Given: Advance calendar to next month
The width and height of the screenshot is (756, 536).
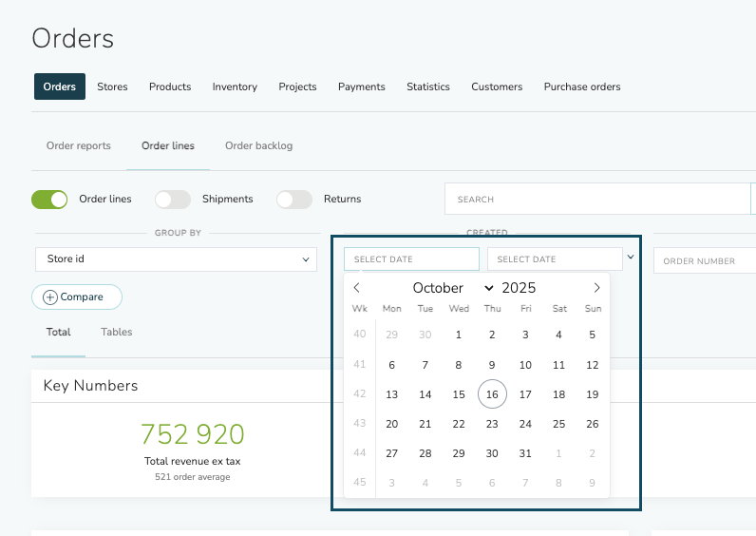Looking at the screenshot, I should pyautogui.click(x=596, y=288).
